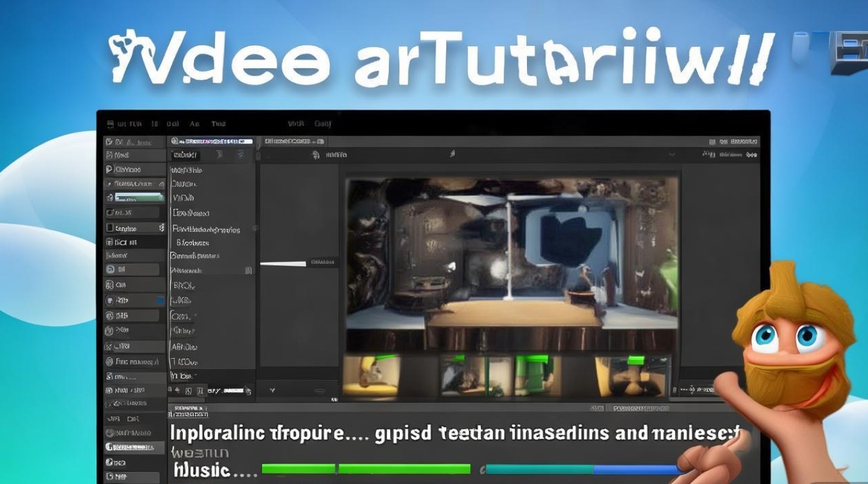This screenshot has width=868, height=484.
Task: Click the white slider bar left of the preview
Action: coord(283,263)
